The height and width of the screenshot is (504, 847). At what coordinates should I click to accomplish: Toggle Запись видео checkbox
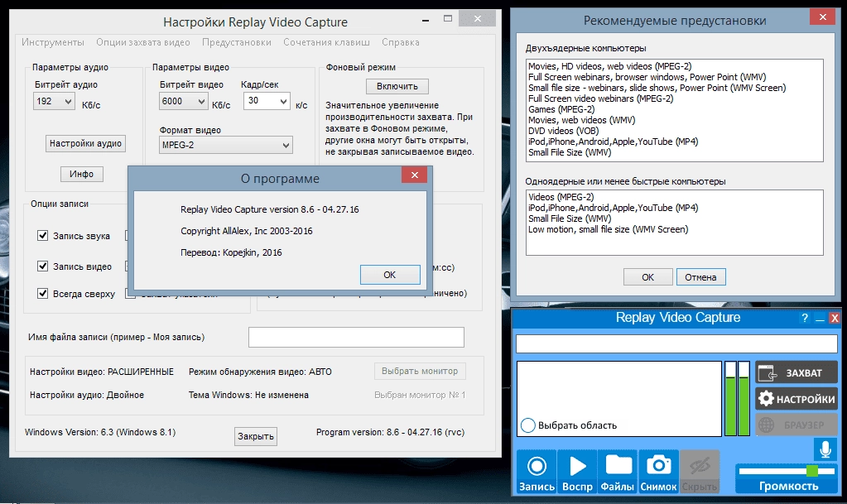(x=43, y=266)
